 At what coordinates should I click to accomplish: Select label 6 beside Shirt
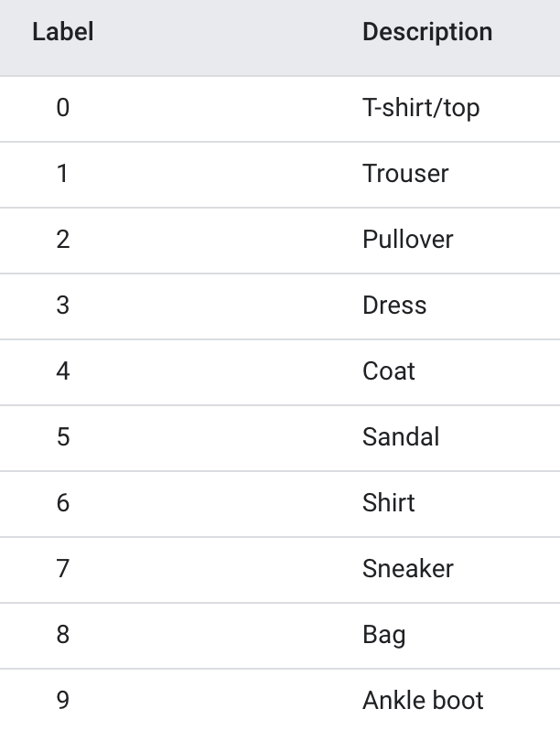coord(62,503)
